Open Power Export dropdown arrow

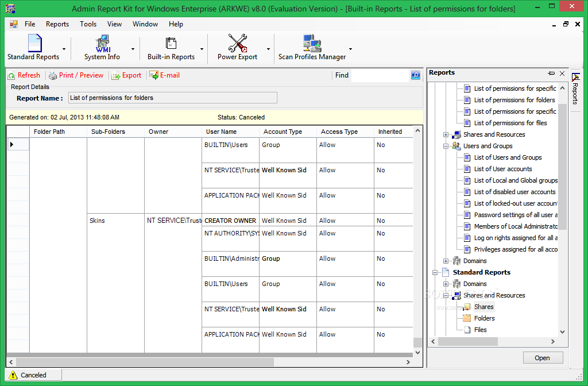coord(268,49)
